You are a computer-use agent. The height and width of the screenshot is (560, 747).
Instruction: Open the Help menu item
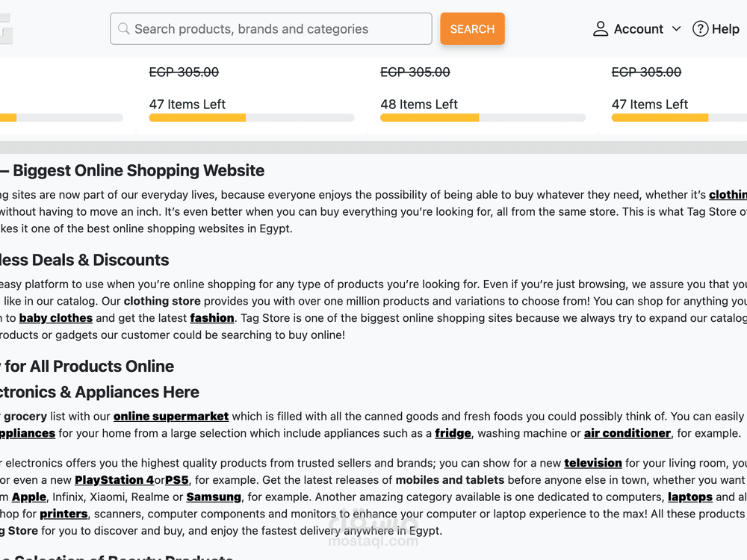pos(725,29)
